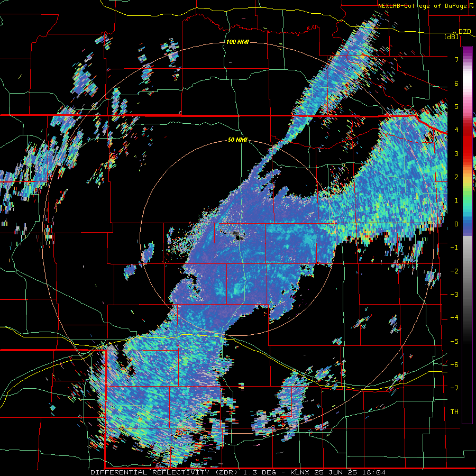The width and height of the screenshot is (476, 476).
Task: Click the "4" value on the color scale
Action: [456, 130]
